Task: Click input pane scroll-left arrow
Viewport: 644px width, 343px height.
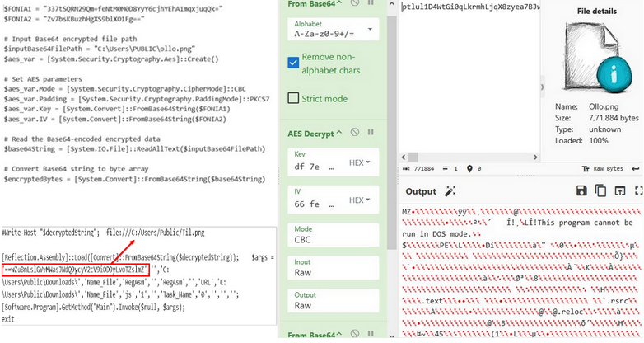Action: point(404,157)
